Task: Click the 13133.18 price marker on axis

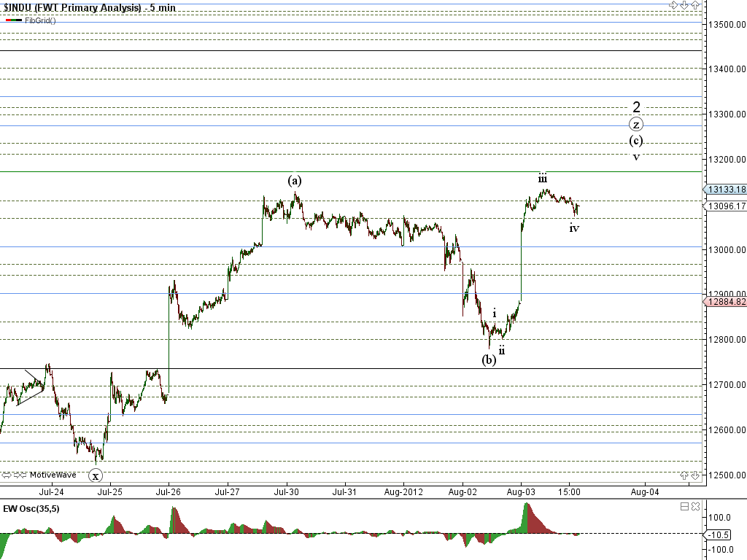Action: pos(726,190)
